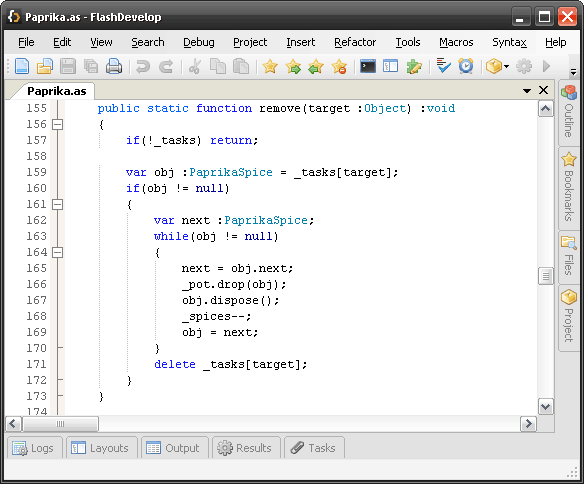This screenshot has height=484, width=584.
Task: Click the build project box icon
Action: (x=494, y=67)
